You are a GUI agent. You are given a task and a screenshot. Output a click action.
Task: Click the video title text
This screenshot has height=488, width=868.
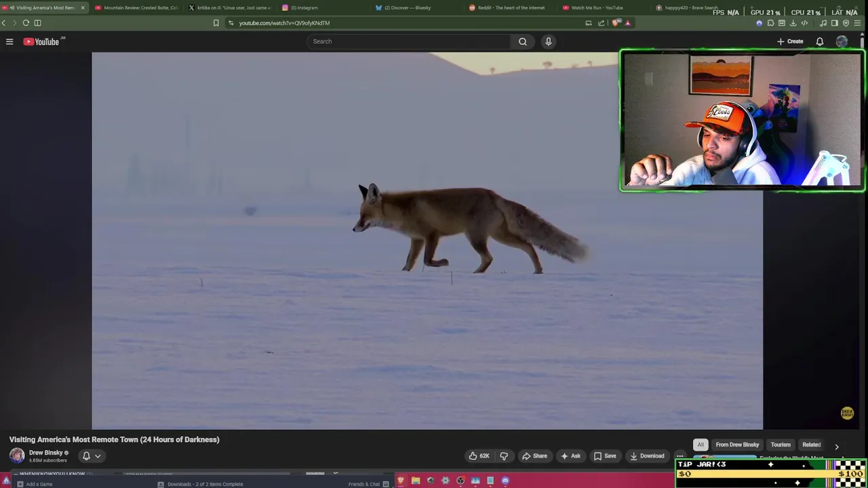(115, 439)
